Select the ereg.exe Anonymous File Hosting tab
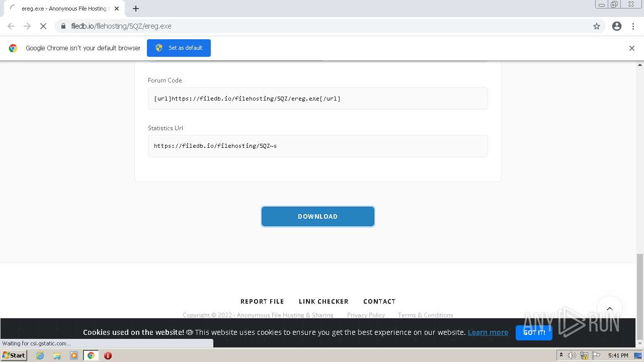The image size is (644, 362). tap(64, 9)
